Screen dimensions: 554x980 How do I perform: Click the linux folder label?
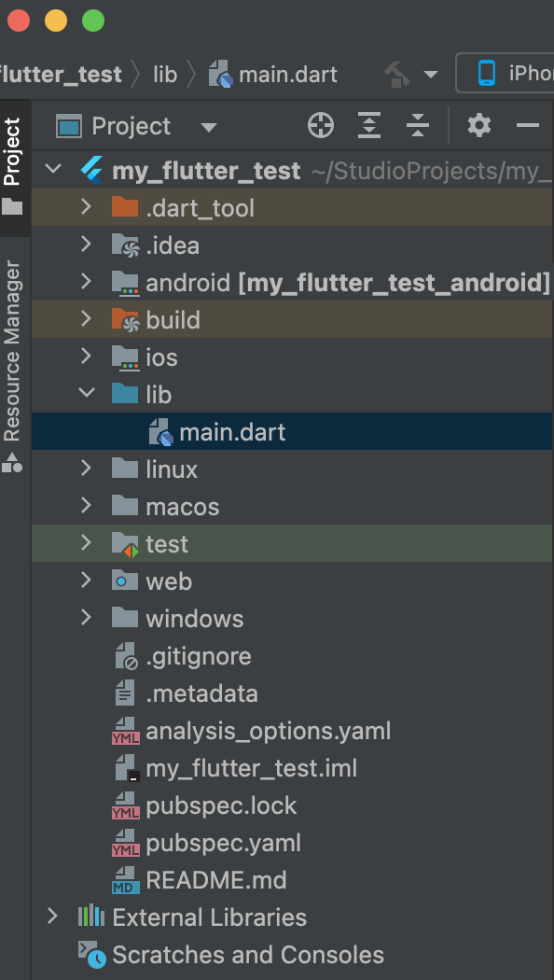[172, 469]
